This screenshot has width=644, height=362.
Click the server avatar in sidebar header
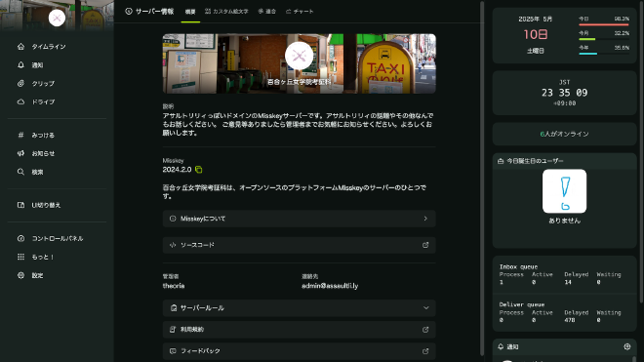pyautogui.click(x=57, y=18)
